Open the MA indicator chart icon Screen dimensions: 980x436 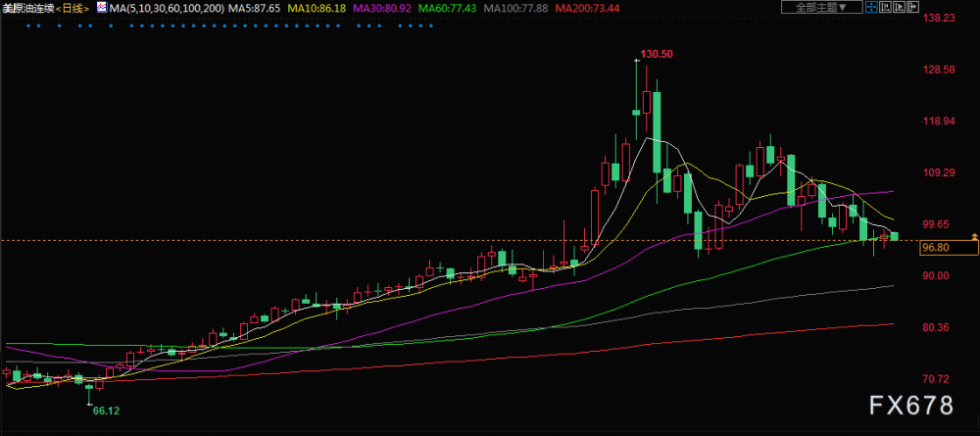pyautogui.click(x=102, y=8)
